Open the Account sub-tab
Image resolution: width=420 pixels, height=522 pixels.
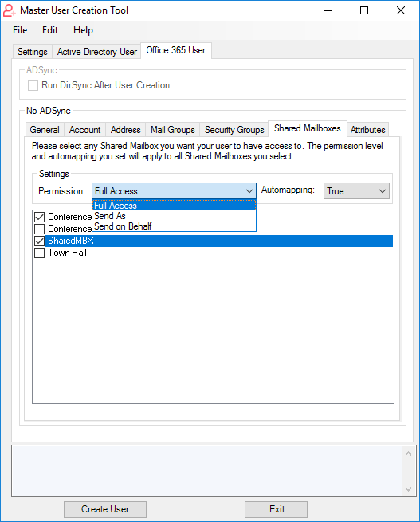pos(85,130)
